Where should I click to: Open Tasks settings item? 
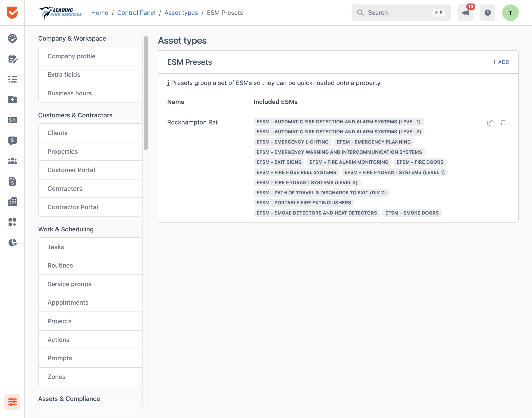click(x=90, y=247)
